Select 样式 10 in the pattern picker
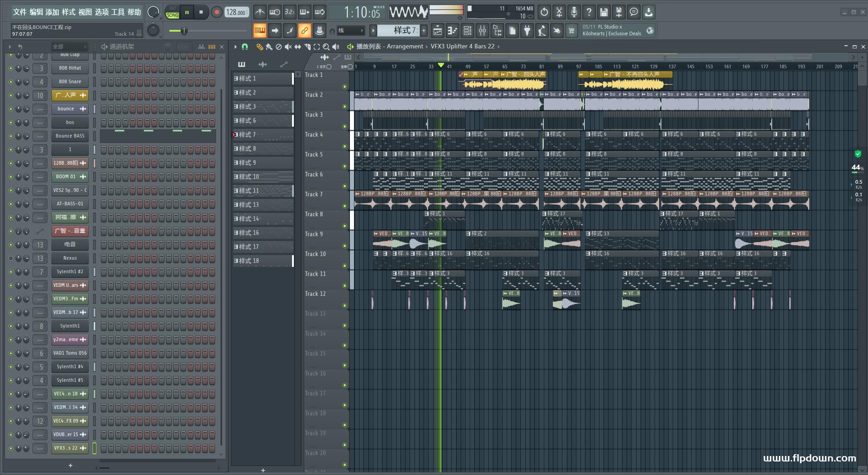Image resolution: width=868 pixels, height=475 pixels. (263, 177)
